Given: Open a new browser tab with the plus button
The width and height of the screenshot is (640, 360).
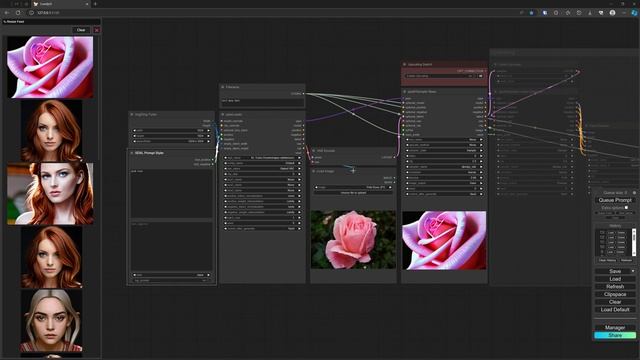Looking at the screenshot, I should [x=95, y=4].
